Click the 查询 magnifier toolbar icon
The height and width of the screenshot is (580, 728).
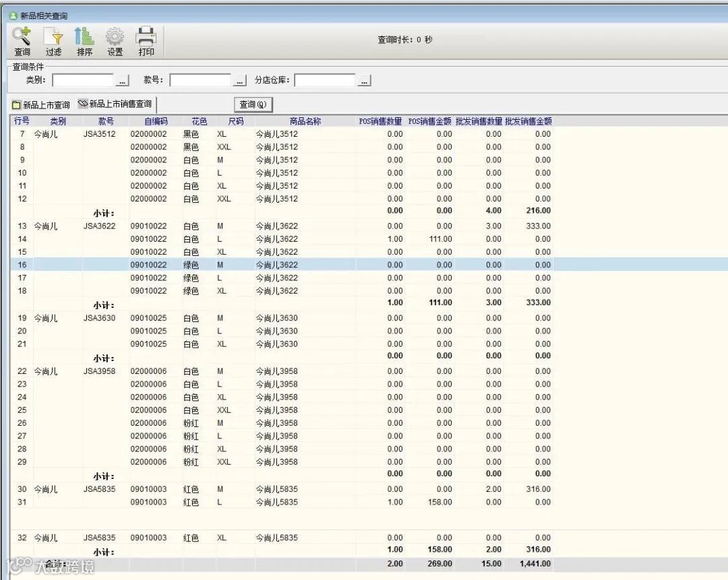pos(22,41)
